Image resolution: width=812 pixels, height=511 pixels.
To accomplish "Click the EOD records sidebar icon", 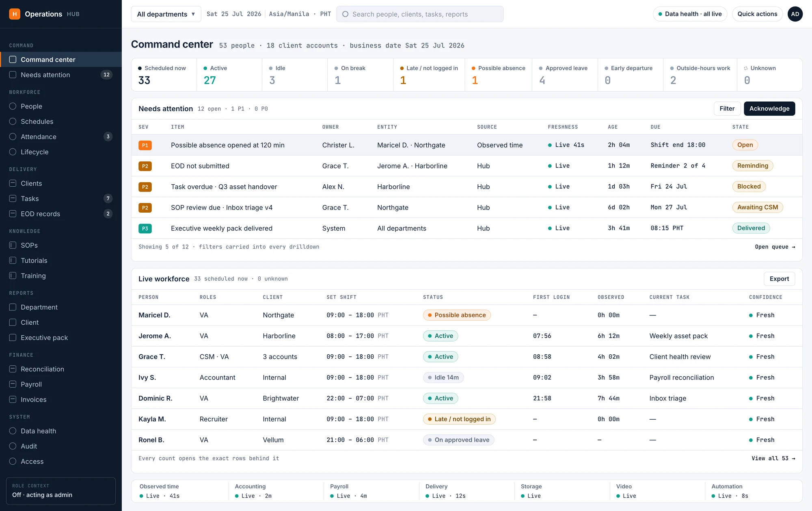I will click(13, 214).
